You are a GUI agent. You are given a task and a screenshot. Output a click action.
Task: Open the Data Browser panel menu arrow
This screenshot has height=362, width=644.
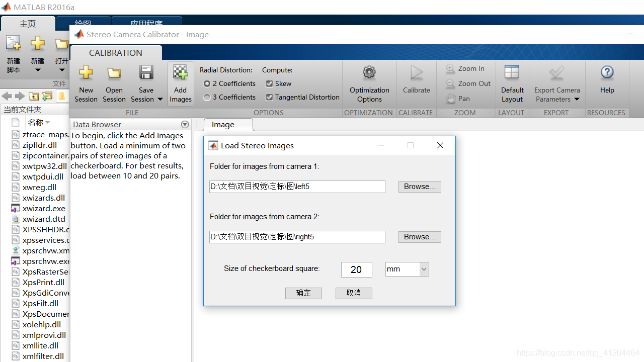click(185, 125)
